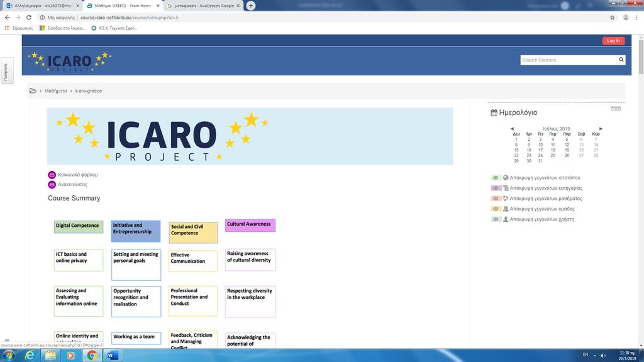Click the browser forward arrow
Viewport: 644px width, 362px height.
pyautogui.click(x=18, y=18)
